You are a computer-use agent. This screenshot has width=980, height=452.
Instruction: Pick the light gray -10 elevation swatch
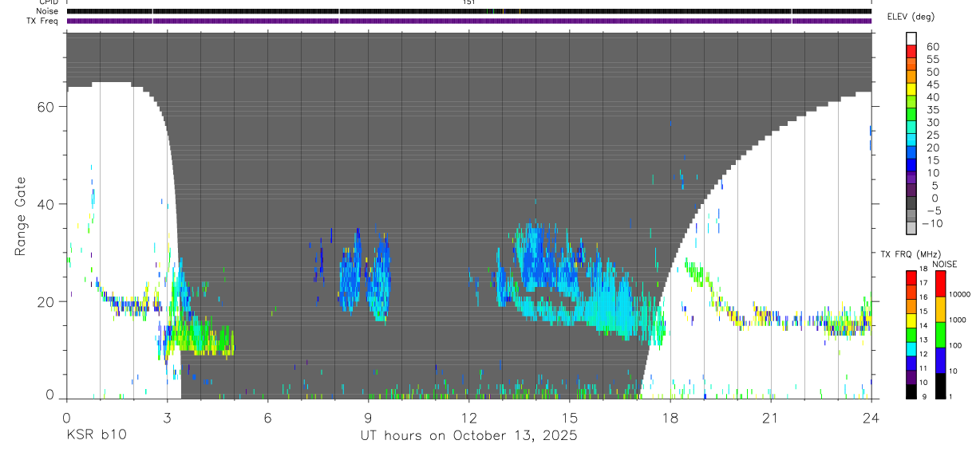tap(911, 226)
